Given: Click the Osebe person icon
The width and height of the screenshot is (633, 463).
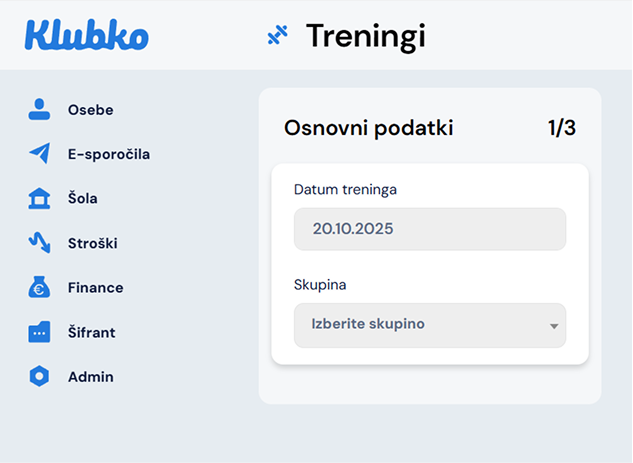Looking at the screenshot, I should pos(39,110).
